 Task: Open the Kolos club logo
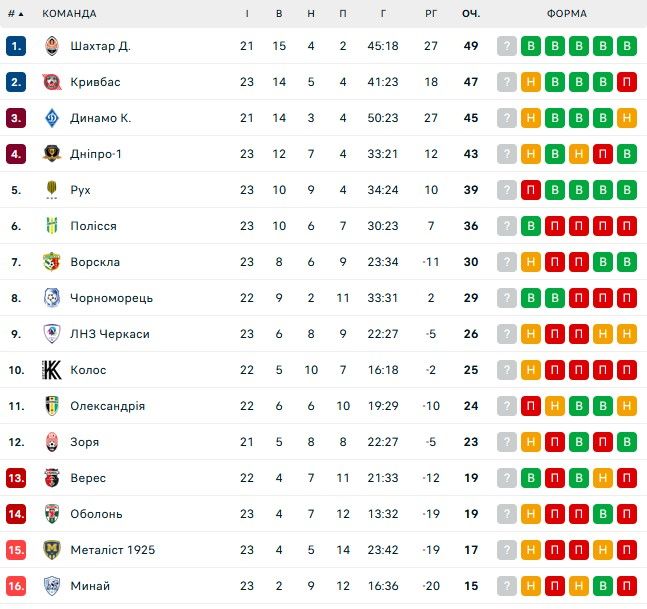[x=52, y=370]
